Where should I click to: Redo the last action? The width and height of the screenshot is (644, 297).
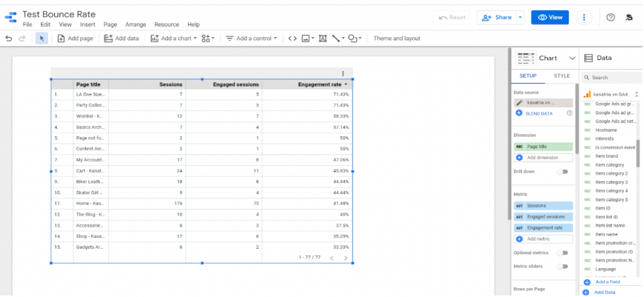pyautogui.click(x=22, y=38)
